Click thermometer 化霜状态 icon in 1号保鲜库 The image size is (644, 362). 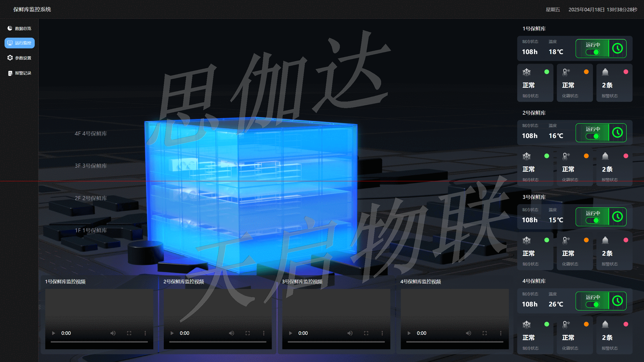(566, 72)
